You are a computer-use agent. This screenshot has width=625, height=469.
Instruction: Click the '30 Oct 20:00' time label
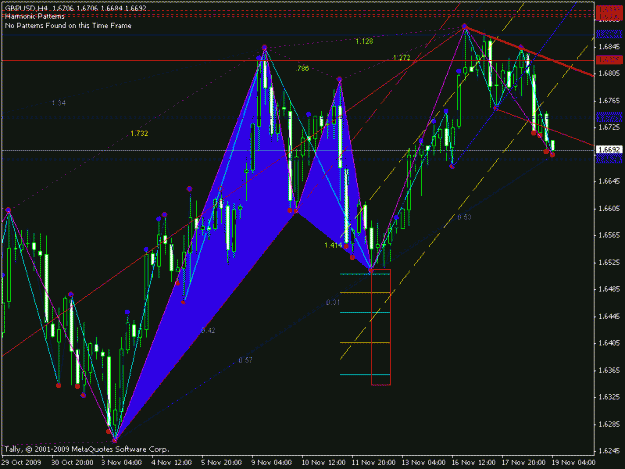[x=72, y=462]
